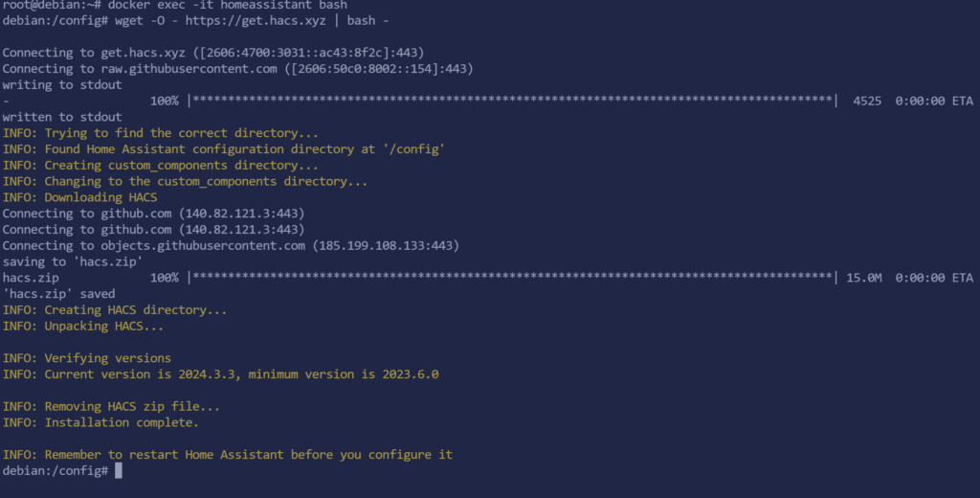980x498 pixels.
Task: Click the "saving to 'hacs.zip'" line
Action: [73, 261]
